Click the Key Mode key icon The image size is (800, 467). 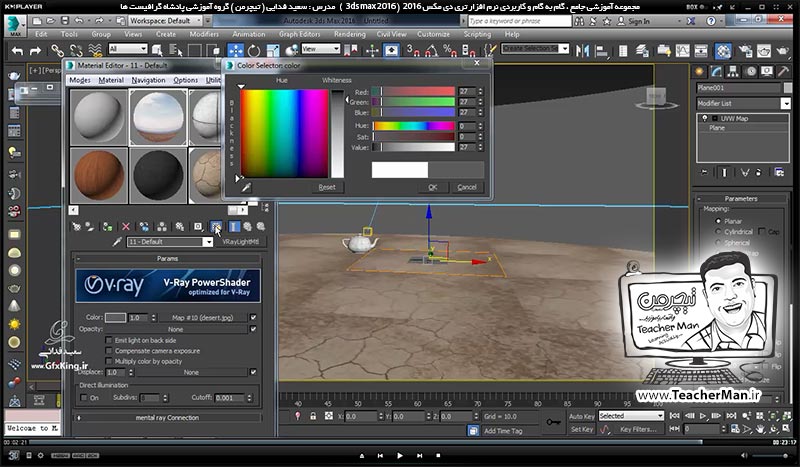(553, 423)
